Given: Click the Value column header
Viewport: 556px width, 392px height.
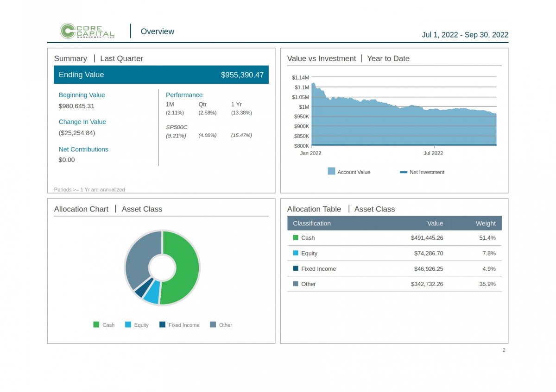Looking at the screenshot, I should click(x=435, y=224).
